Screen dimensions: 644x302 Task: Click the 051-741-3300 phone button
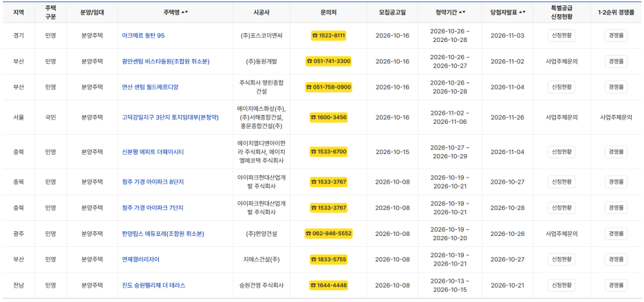(x=329, y=62)
